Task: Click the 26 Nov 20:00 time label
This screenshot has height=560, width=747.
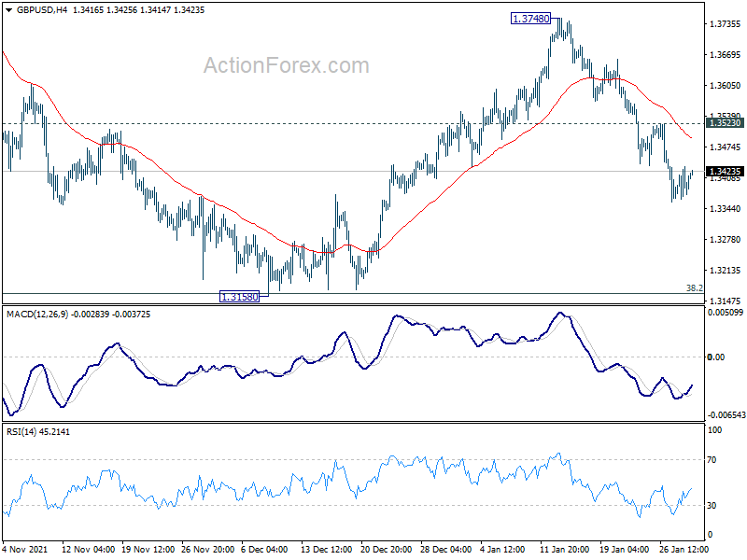Action: coord(207,549)
